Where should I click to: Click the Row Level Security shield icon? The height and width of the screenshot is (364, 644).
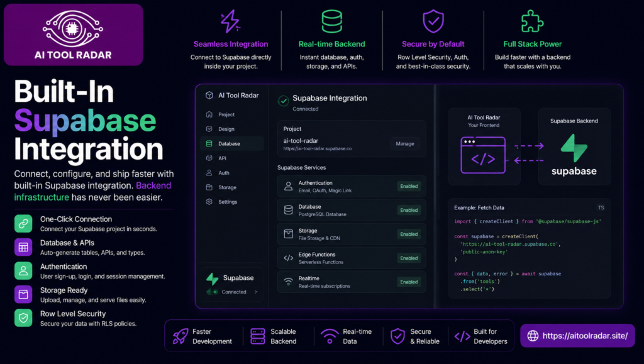(23, 318)
